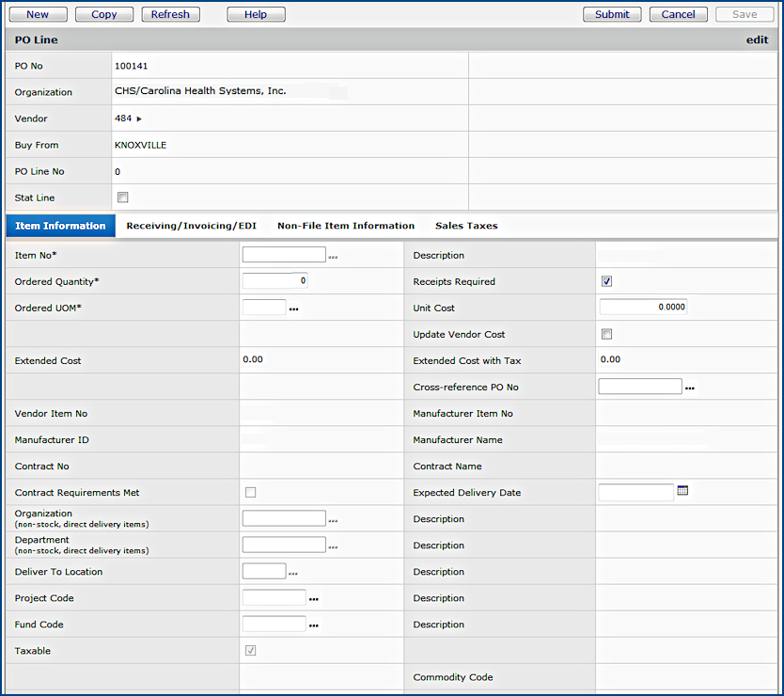Viewport: 784px width, 696px height.
Task: Uncheck the Receipts Required checkbox
Action: (x=606, y=281)
